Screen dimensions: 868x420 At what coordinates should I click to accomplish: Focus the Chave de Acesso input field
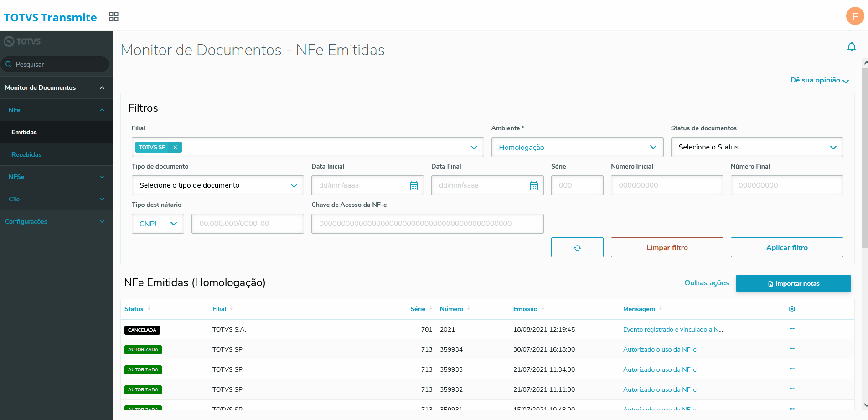point(427,224)
